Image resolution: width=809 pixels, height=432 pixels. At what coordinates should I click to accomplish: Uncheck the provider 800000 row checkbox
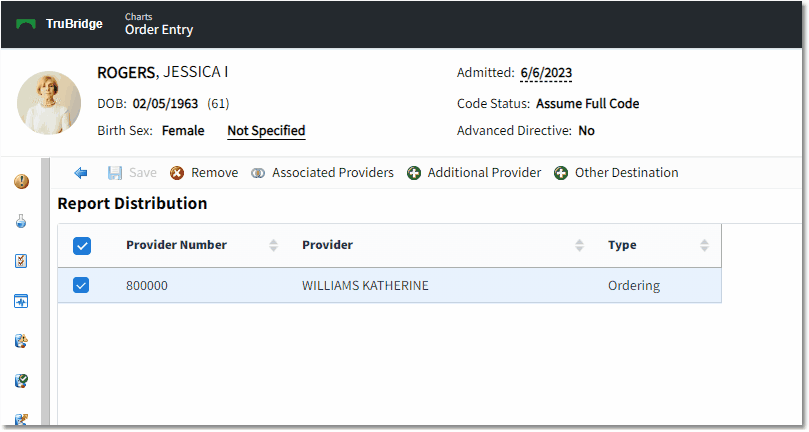pyautogui.click(x=81, y=285)
